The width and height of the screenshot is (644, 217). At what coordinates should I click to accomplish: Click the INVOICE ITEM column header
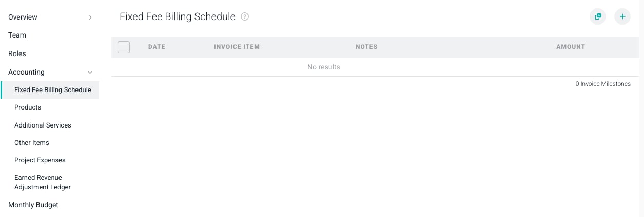click(x=237, y=47)
